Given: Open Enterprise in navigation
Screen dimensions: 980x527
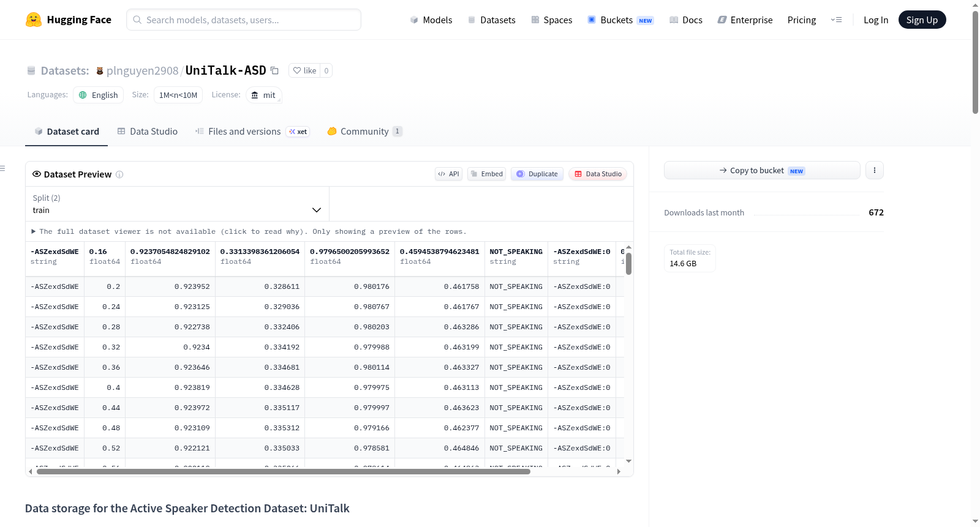Looking at the screenshot, I should click(x=745, y=20).
